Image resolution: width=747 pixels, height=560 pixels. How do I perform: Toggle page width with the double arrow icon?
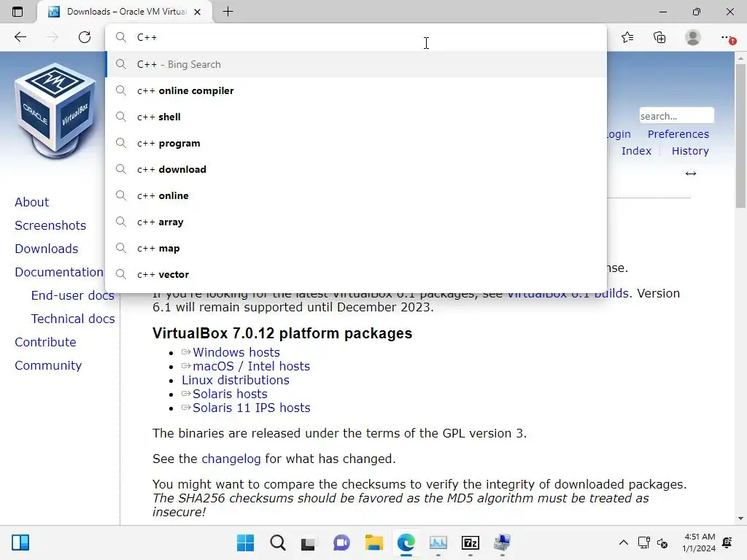[x=691, y=174]
